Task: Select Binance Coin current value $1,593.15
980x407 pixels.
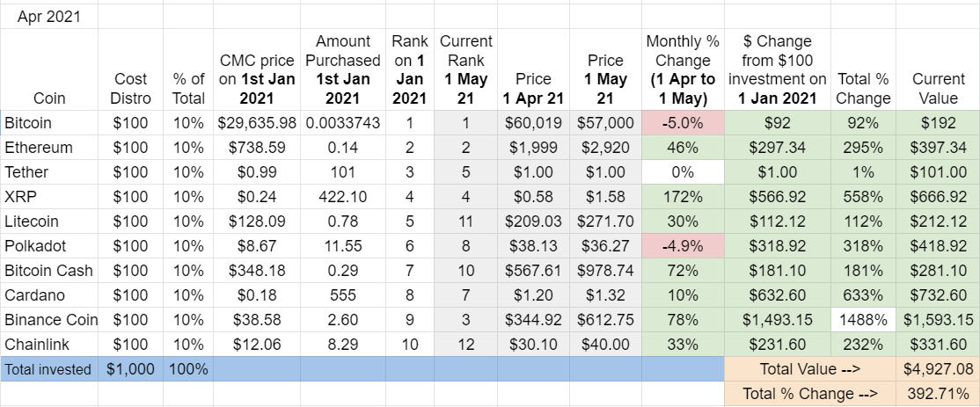Action: [x=938, y=320]
